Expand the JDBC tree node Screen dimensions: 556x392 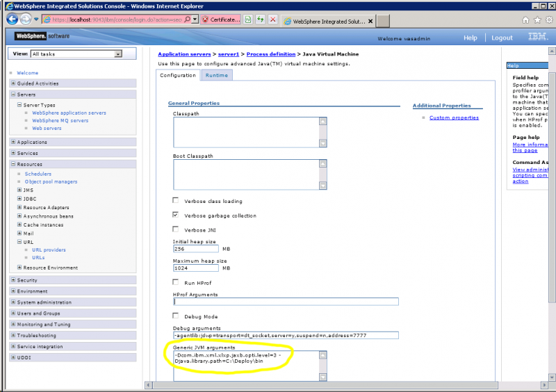(19, 198)
